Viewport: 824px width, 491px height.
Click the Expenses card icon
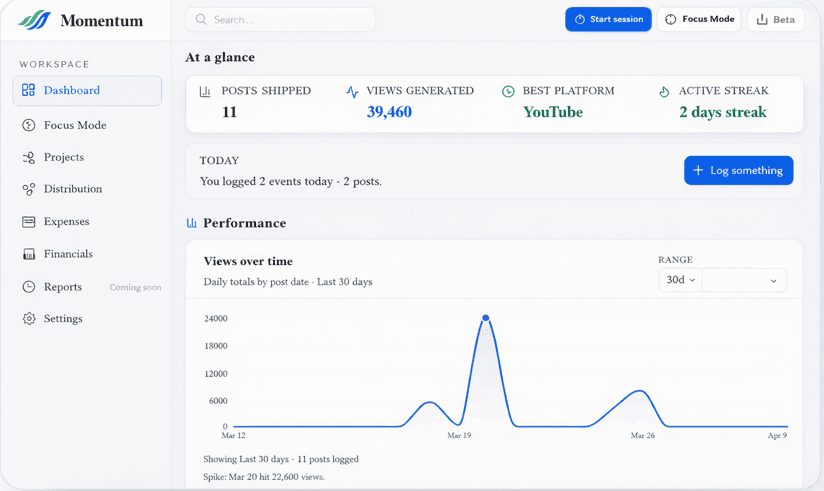pyautogui.click(x=29, y=222)
